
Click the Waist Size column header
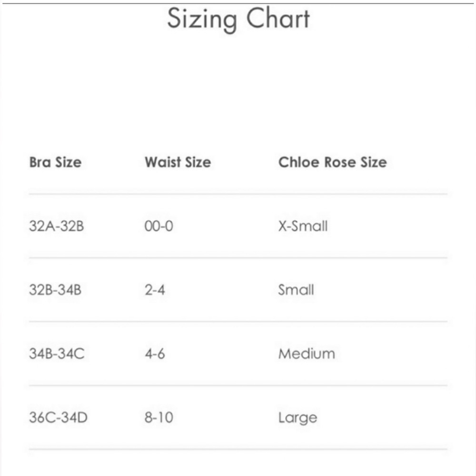[x=178, y=162]
